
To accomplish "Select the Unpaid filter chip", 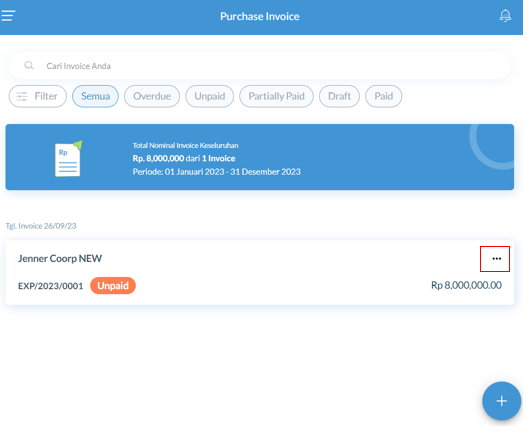I will 209,96.
